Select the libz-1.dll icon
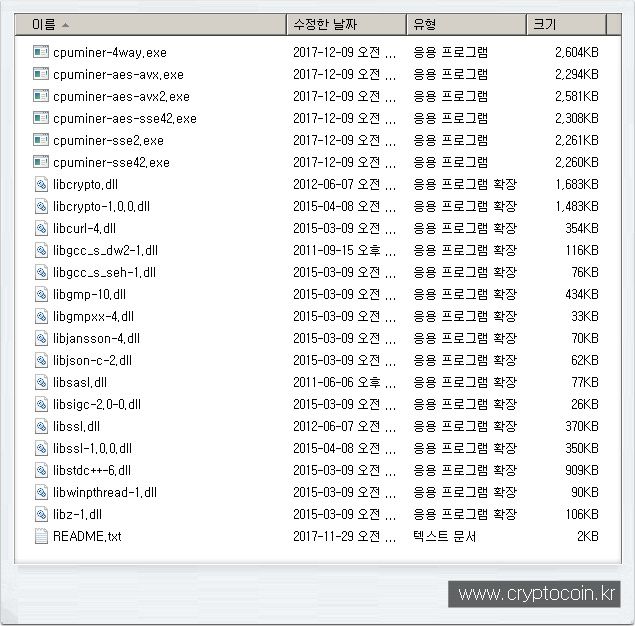635x626 pixels. point(41,514)
